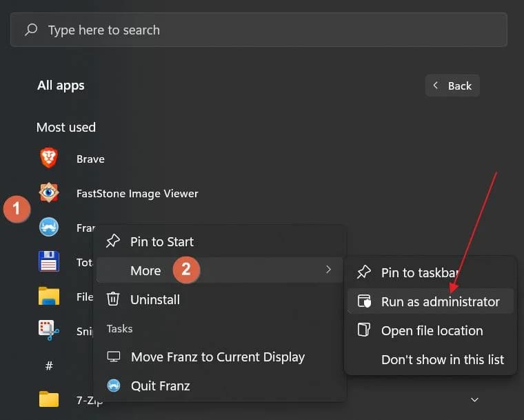The width and height of the screenshot is (524, 420).
Task: Click the 7-Zip folder icon
Action: [x=49, y=399]
